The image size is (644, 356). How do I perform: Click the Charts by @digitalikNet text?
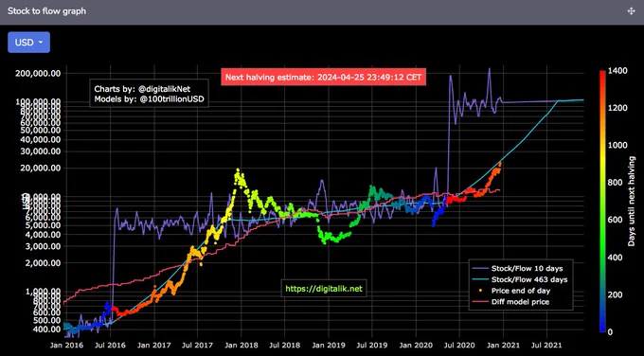point(142,89)
